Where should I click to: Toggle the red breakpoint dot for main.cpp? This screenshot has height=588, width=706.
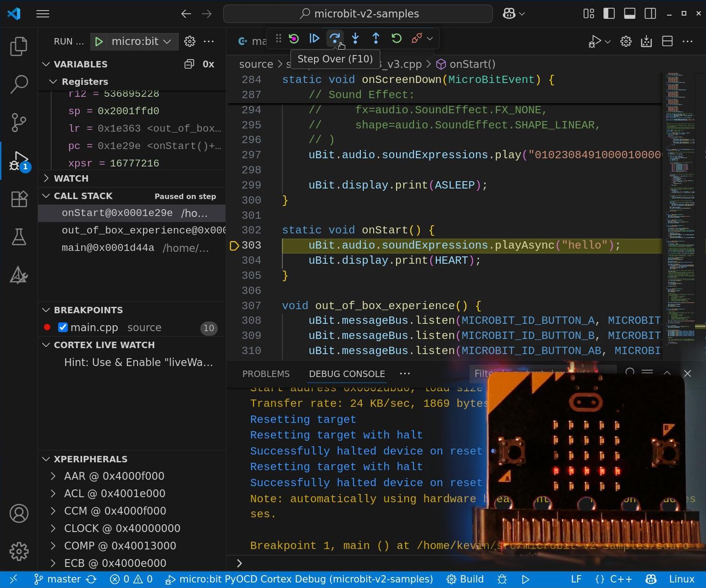tap(47, 327)
